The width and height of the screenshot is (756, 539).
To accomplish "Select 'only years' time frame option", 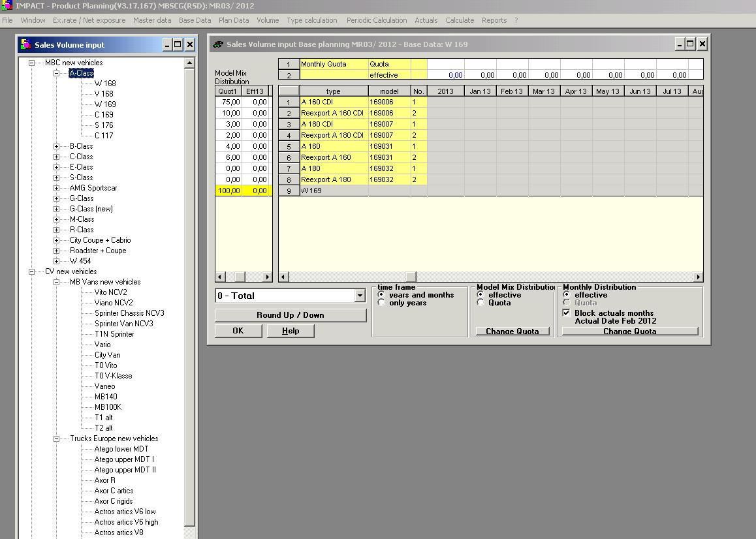I will tap(381, 303).
